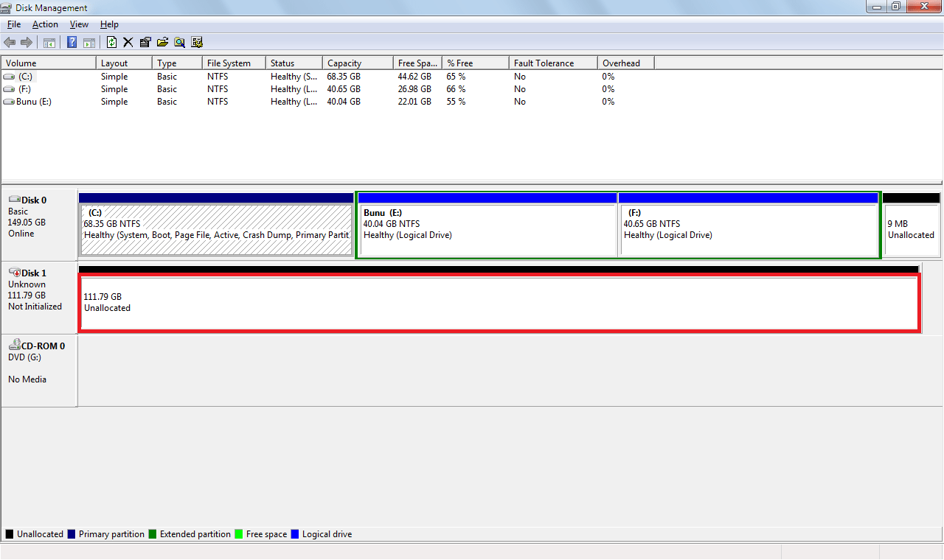Click the Refresh toolbar icon
The width and height of the screenshot is (944, 560).
click(111, 42)
